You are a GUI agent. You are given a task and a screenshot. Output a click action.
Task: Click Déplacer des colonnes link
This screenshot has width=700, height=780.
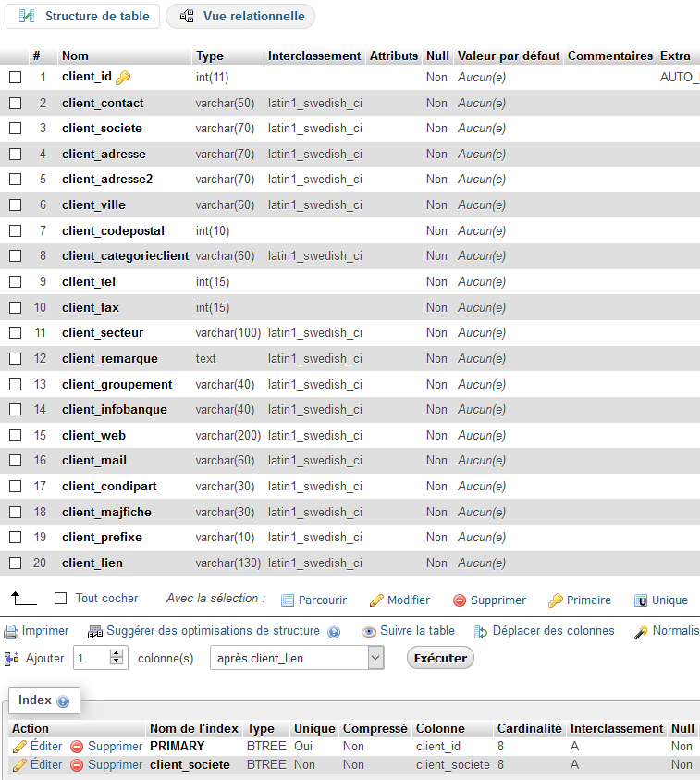pos(553,631)
